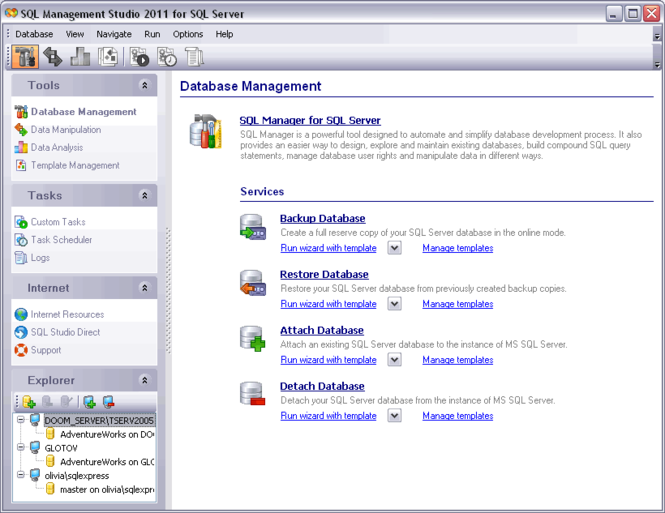Run wizard with template for Restore Database

pos(329,304)
